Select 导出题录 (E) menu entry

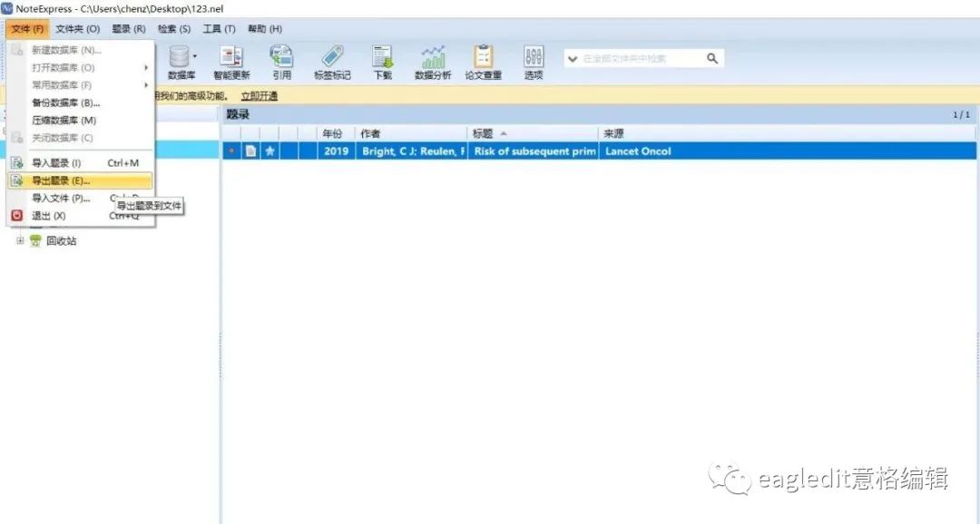tap(80, 180)
